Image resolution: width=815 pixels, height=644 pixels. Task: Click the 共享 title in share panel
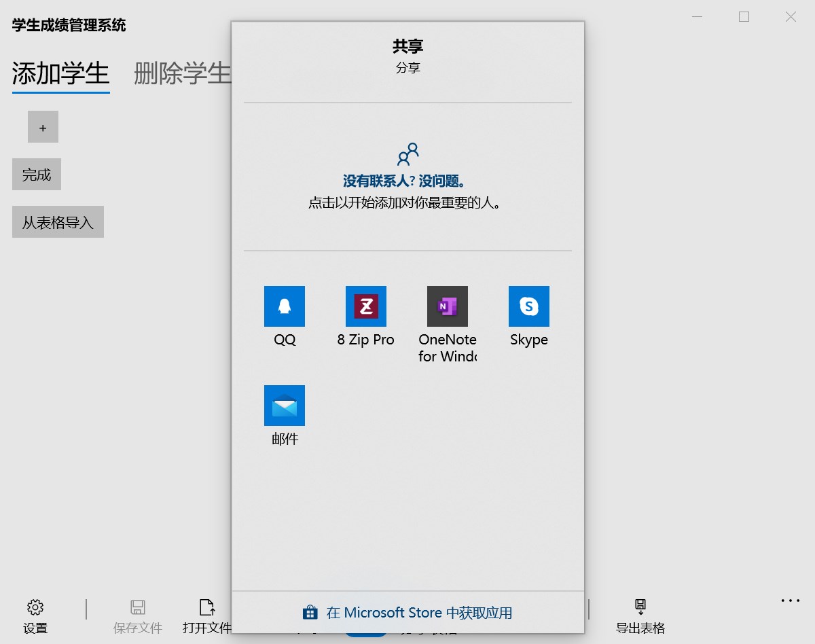(x=407, y=46)
